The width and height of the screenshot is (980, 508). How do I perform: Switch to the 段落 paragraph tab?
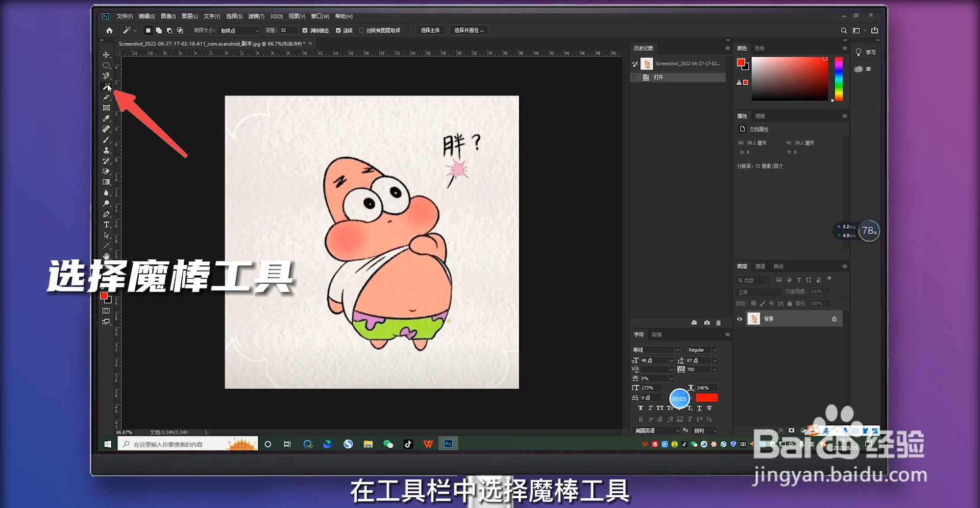point(656,335)
